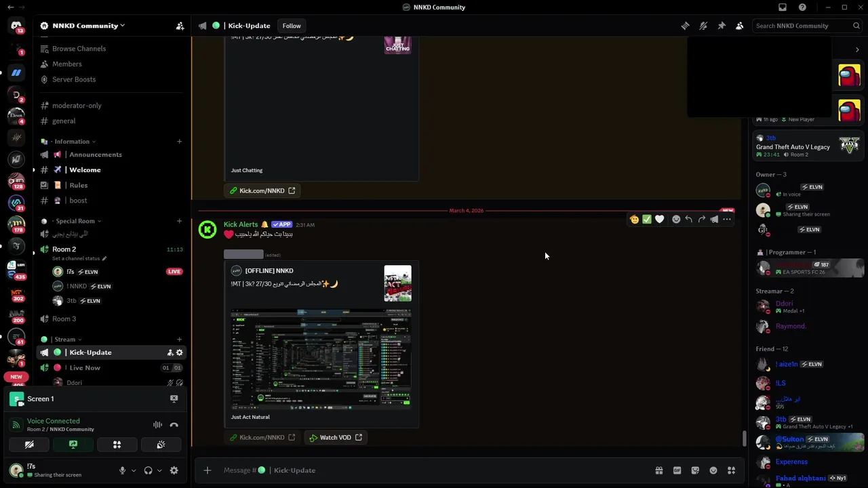Add saluting face reaction to message
Viewport: 868px width, 488px height.
[634, 219]
